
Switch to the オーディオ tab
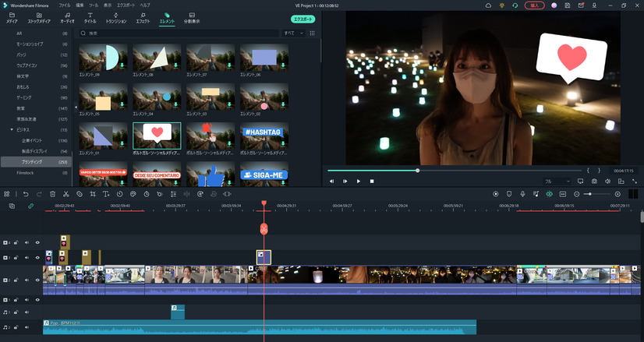pos(67,18)
